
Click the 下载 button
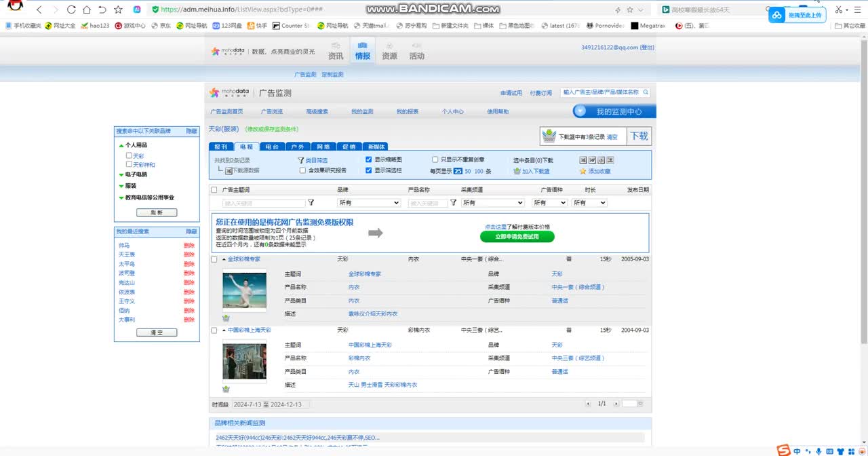point(639,136)
